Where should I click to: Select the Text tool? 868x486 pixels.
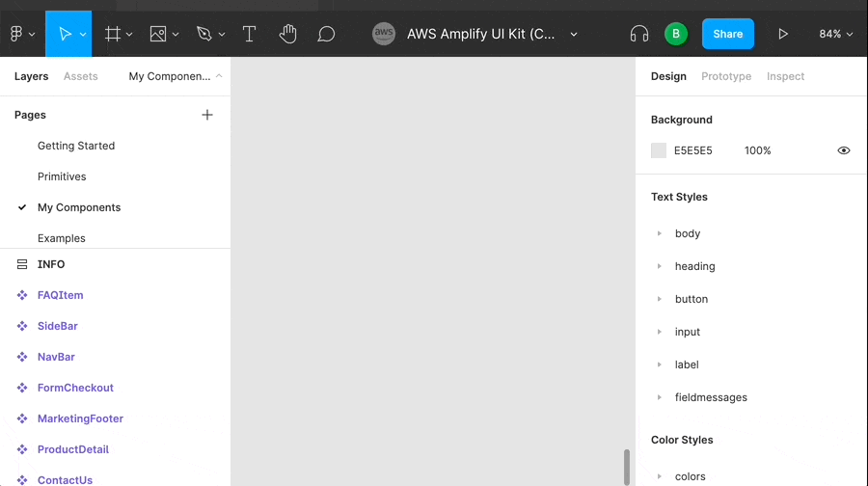[x=249, y=34]
